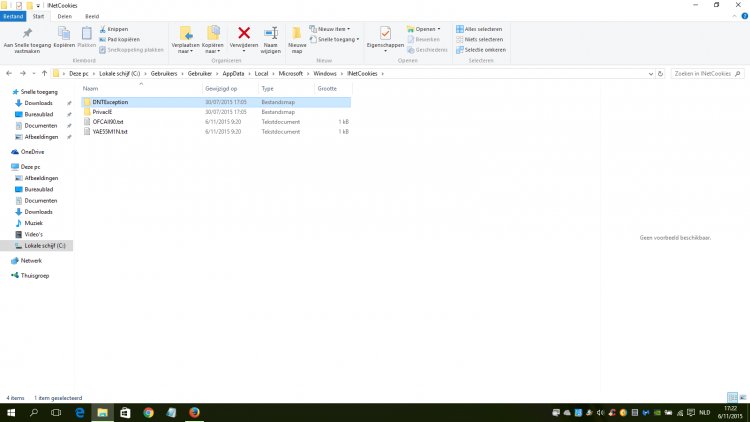Select the PrivacIE folder
Image resolution: width=750 pixels, height=422 pixels.
tap(103, 112)
